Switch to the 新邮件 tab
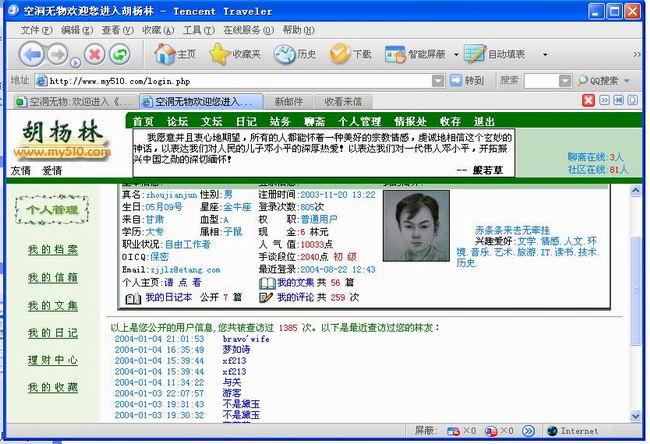Screen dimensions: 650x444 tap(288, 101)
